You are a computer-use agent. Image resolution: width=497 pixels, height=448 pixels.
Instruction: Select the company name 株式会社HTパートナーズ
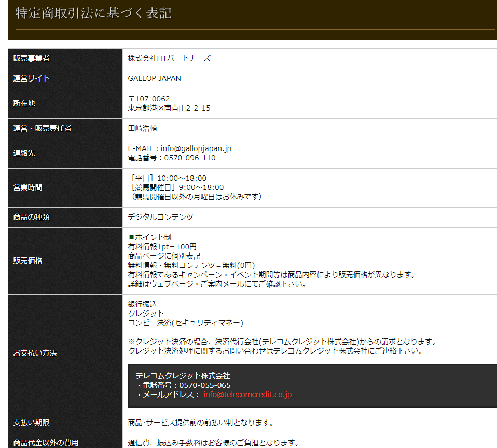[x=169, y=58]
